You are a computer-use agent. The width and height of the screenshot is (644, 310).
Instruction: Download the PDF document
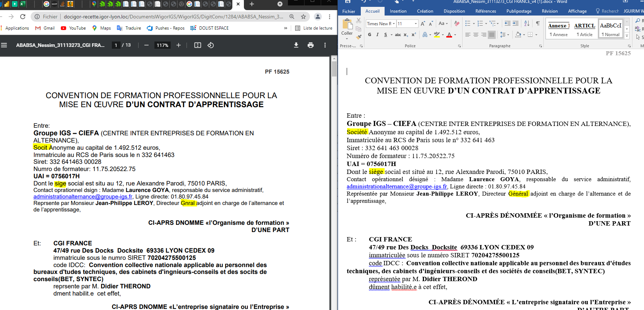point(296,45)
